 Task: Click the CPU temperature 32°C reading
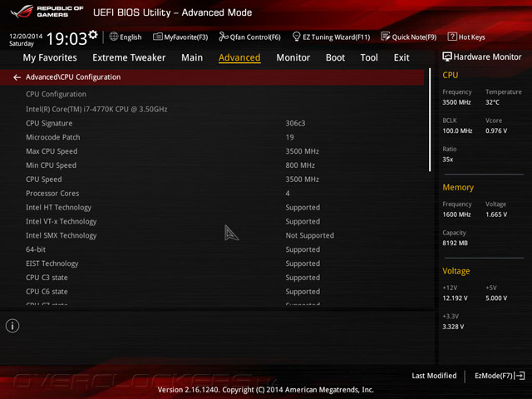click(x=492, y=102)
